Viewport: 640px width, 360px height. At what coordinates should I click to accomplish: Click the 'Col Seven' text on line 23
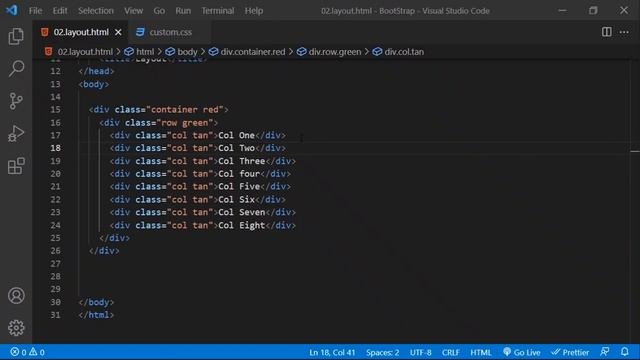coord(242,212)
